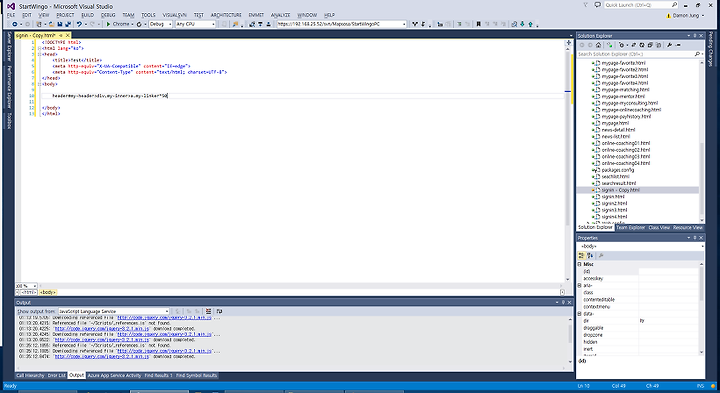
Task: Click the browser refresh icon in toolbar
Action: click(139, 24)
